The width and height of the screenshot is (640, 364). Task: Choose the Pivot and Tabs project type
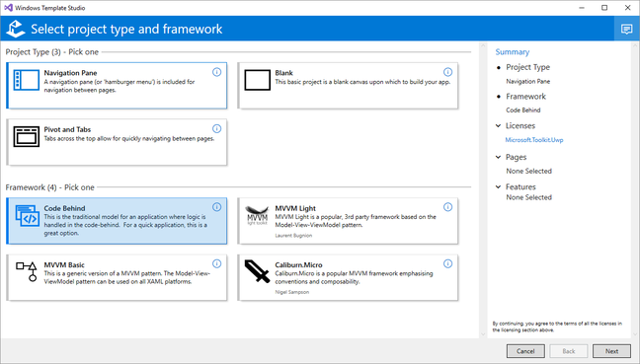[x=117, y=142]
